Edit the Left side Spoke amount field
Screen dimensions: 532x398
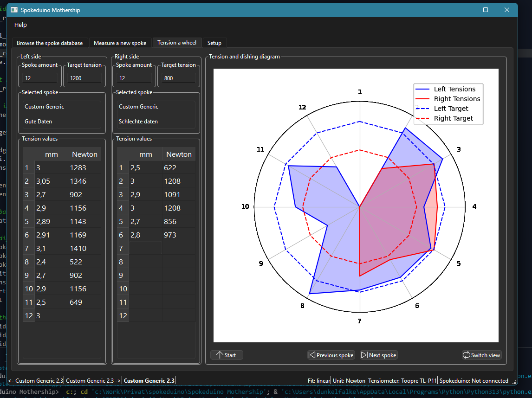(x=40, y=78)
